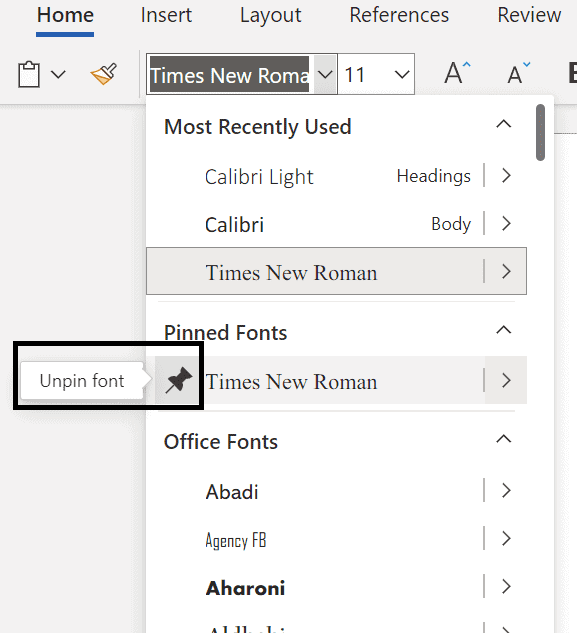Select the Format Painter brush icon
Viewport: 577px width, 633px height.
coord(104,74)
